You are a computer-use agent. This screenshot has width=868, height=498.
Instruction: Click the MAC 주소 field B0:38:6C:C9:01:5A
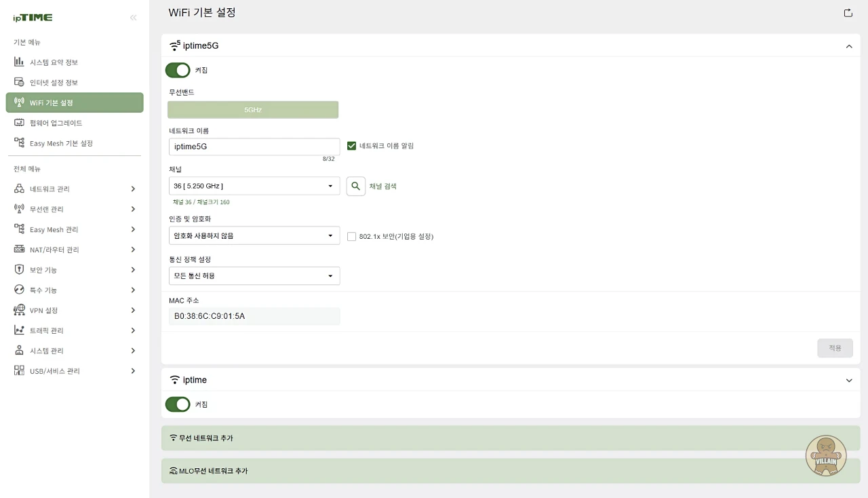254,316
